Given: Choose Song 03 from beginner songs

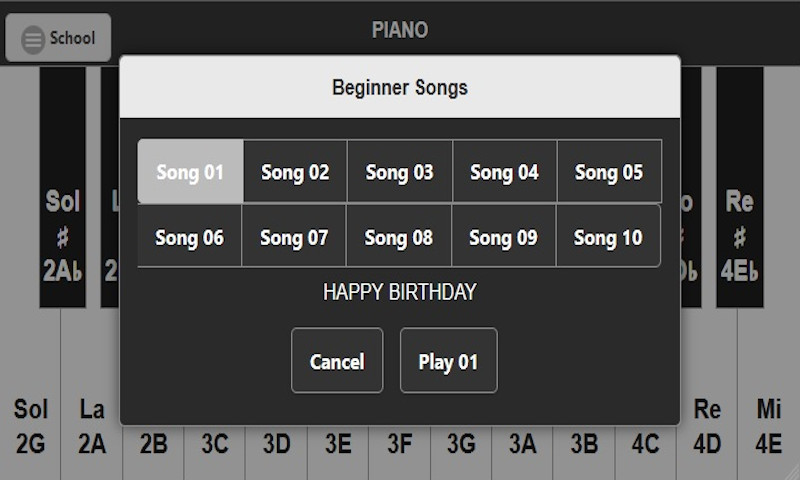Looking at the screenshot, I should tap(399, 172).
